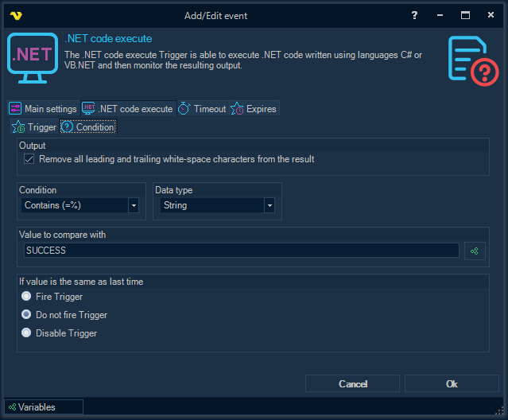This screenshot has height=420, width=508.
Task: Click the Cancel button
Action: pos(352,383)
